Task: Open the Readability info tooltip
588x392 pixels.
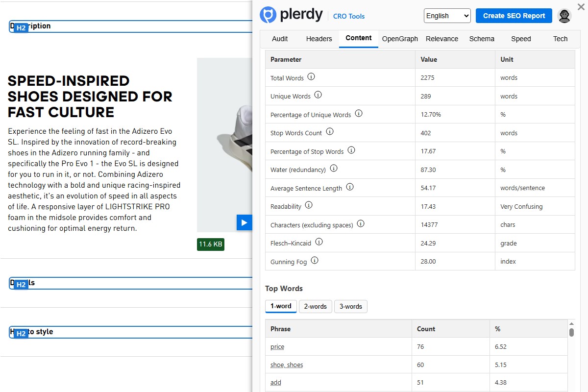Action: tap(309, 205)
